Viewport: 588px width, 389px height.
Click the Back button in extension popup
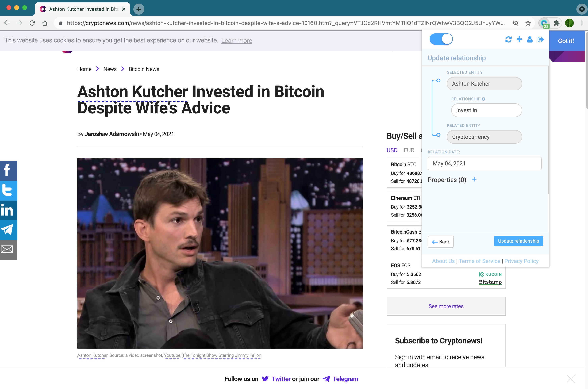point(441,242)
